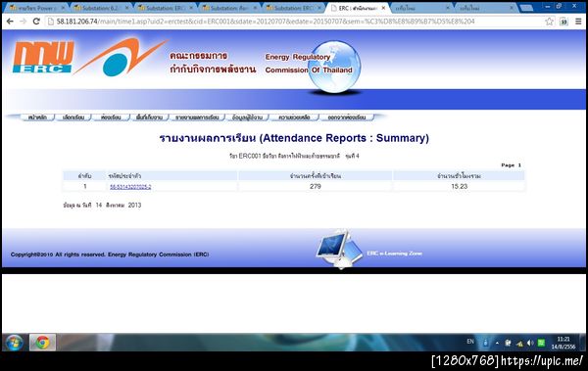Click the ERC001 course subtitle text

pyautogui.click(x=294, y=156)
